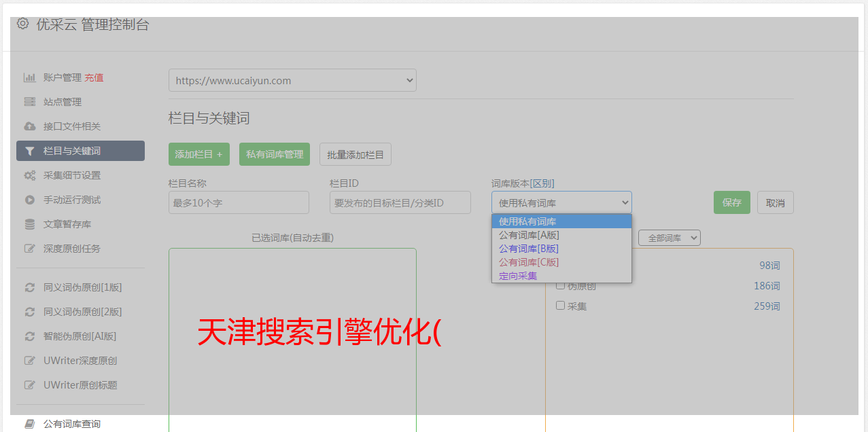This screenshot has height=432, width=868.
Task: Focus the 栏目ID input field
Action: 400,202
